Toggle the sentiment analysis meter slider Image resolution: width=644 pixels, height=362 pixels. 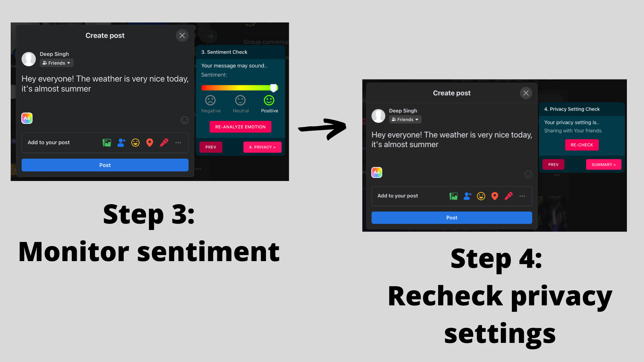click(273, 87)
